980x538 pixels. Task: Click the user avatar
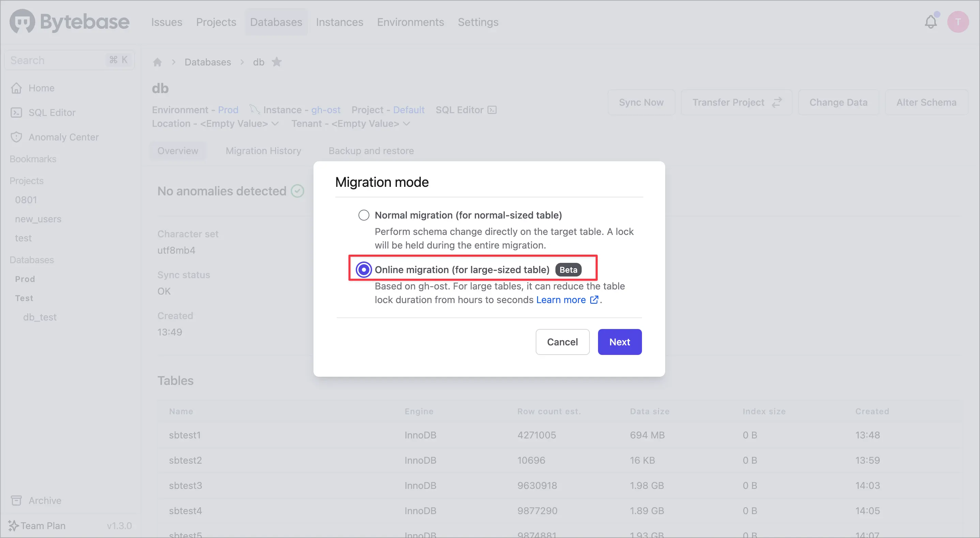pos(958,22)
